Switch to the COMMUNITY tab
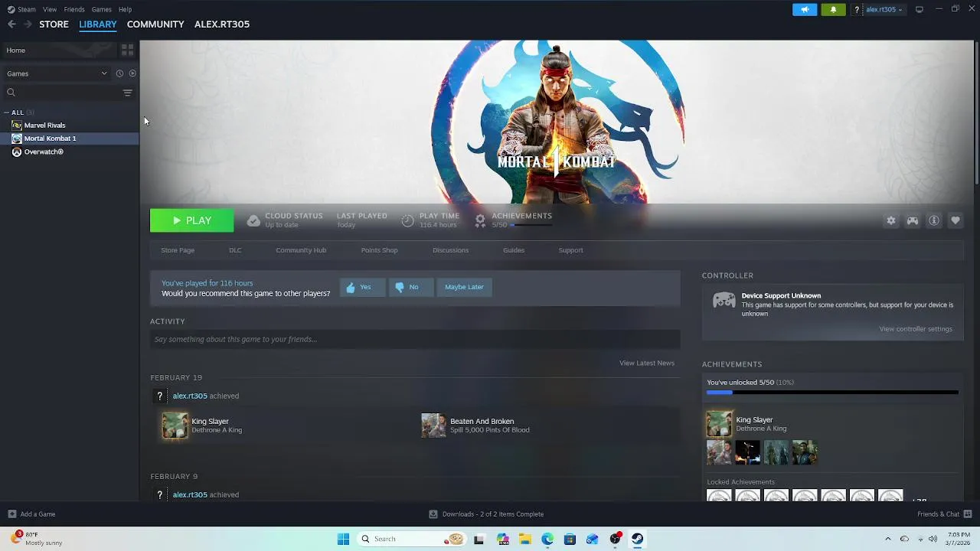The width and height of the screenshot is (980, 551). coord(155,24)
